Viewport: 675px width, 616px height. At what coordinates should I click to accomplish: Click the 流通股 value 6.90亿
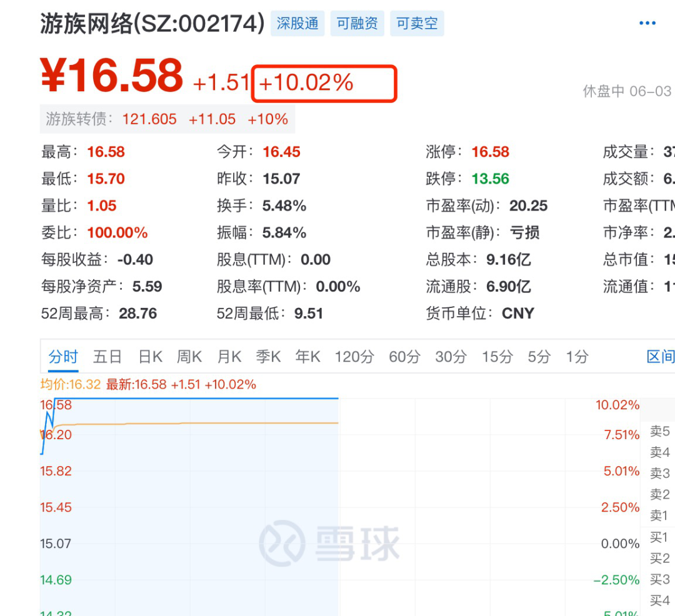508,287
